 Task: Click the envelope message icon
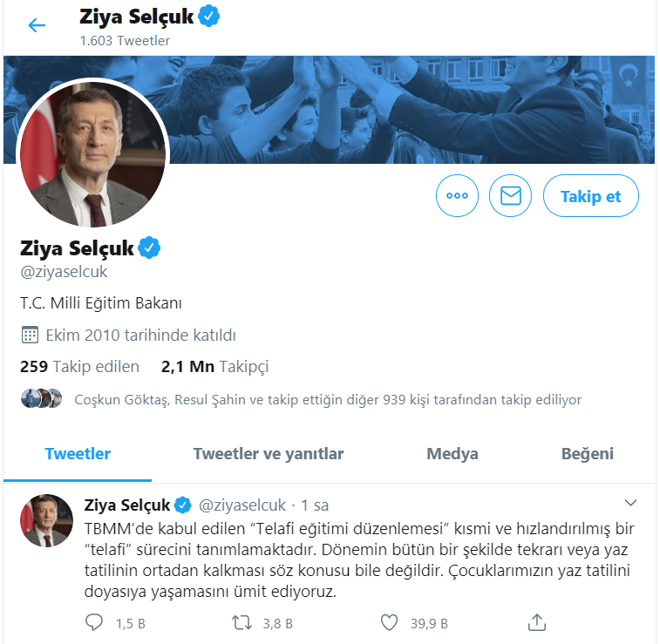coord(511,196)
